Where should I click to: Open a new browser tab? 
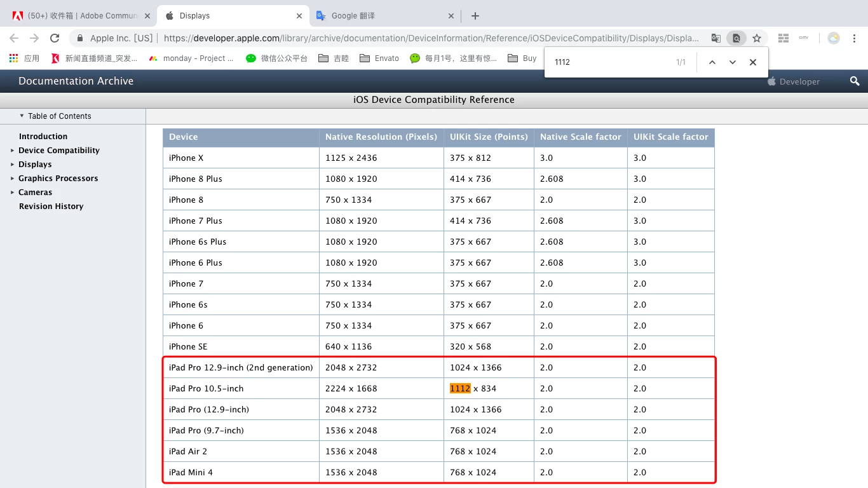coord(475,16)
